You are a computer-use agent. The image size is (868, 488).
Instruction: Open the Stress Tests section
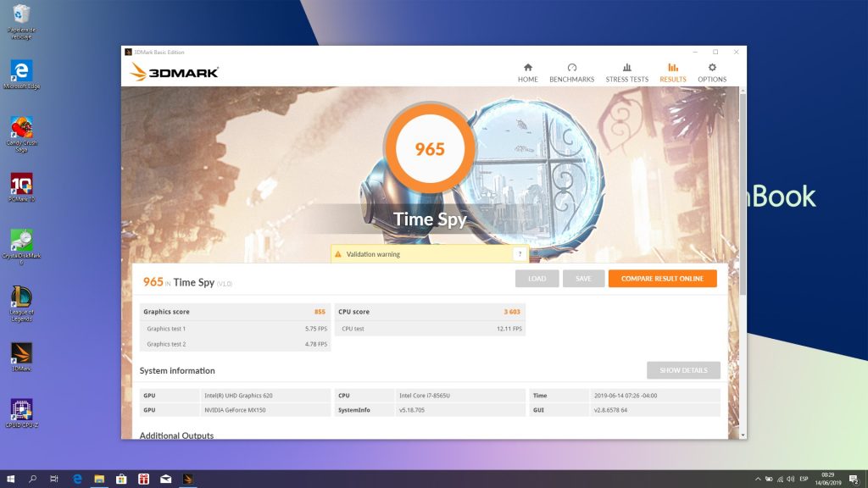(626, 73)
